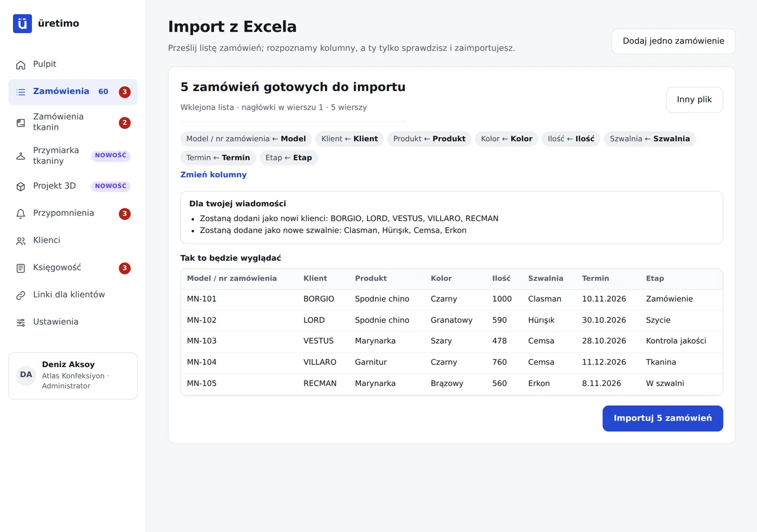Open Księgowość page
Viewport: 757px width, 532px height.
[73, 268]
